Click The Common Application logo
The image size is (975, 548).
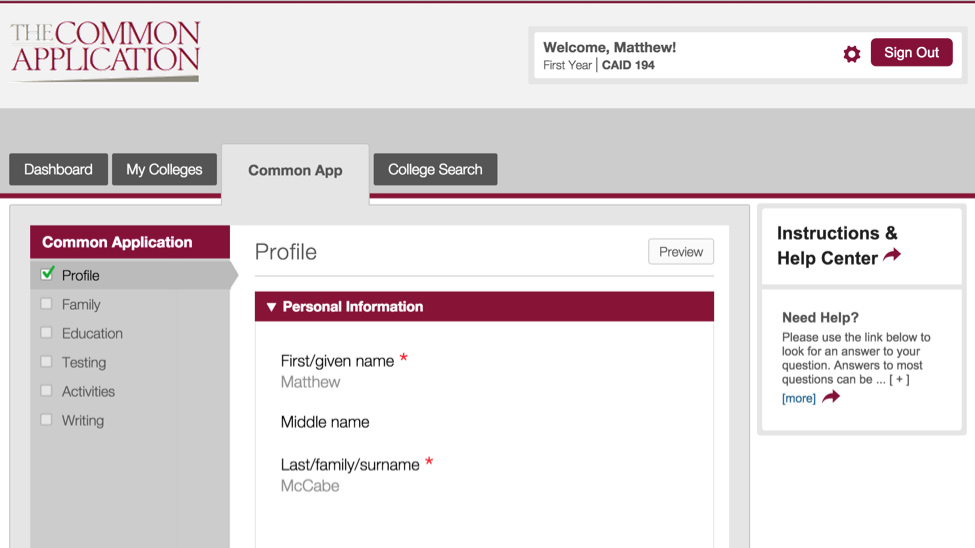coord(105,52)
